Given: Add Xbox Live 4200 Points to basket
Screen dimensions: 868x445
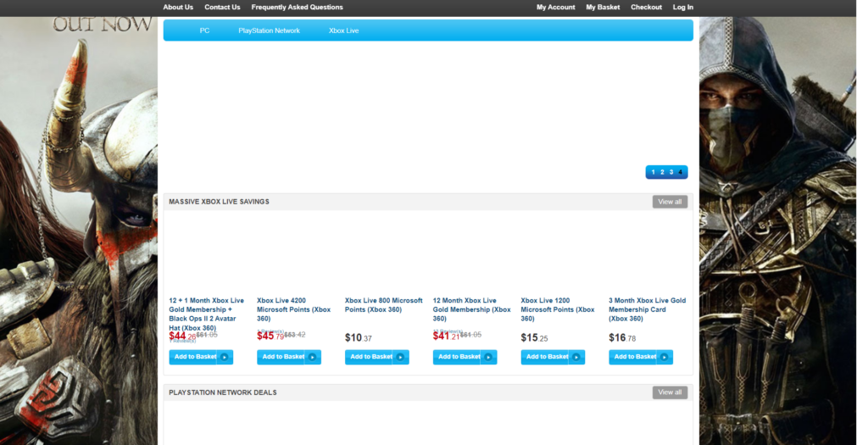Looking at the screenshot, I should point(289,357).
